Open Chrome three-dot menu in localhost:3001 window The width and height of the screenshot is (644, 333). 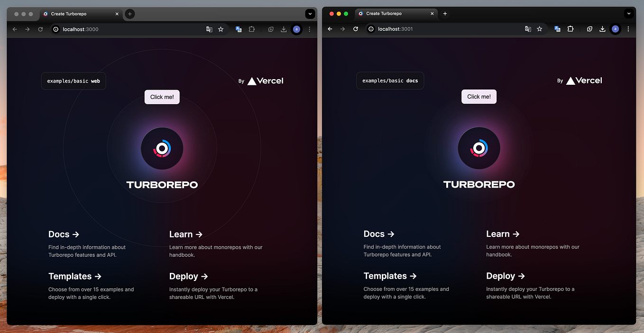point(628,29)
